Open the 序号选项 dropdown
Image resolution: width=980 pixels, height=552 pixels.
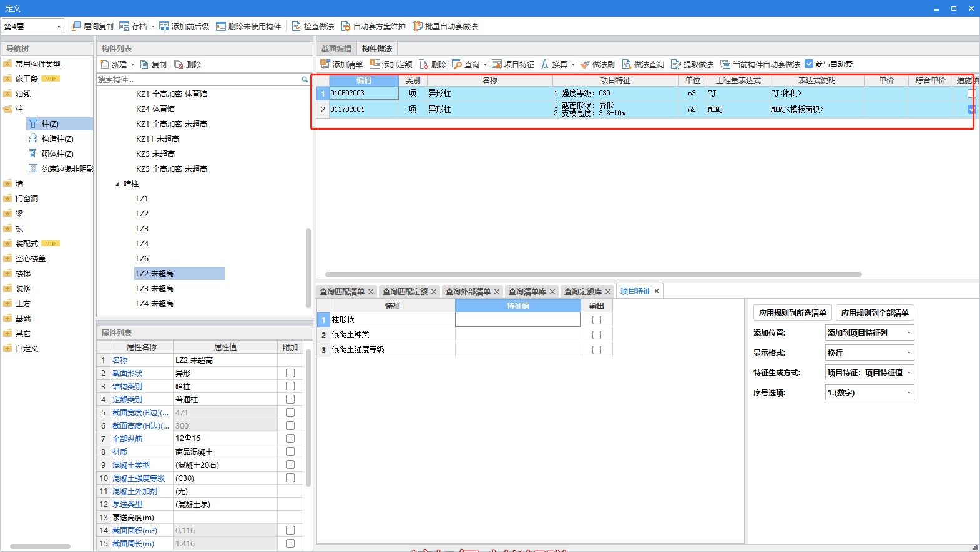tap(870, 393)
